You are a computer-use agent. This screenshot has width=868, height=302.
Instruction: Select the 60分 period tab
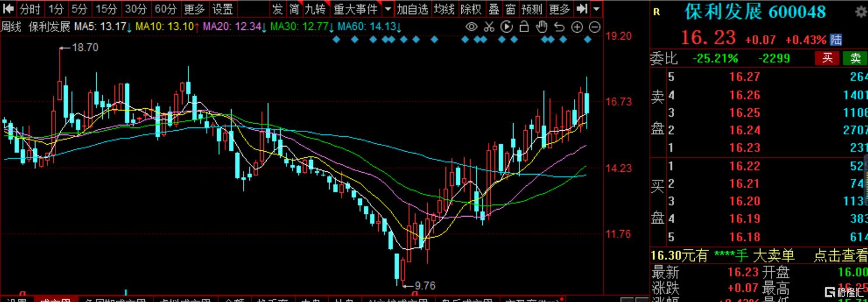(166, 9)
